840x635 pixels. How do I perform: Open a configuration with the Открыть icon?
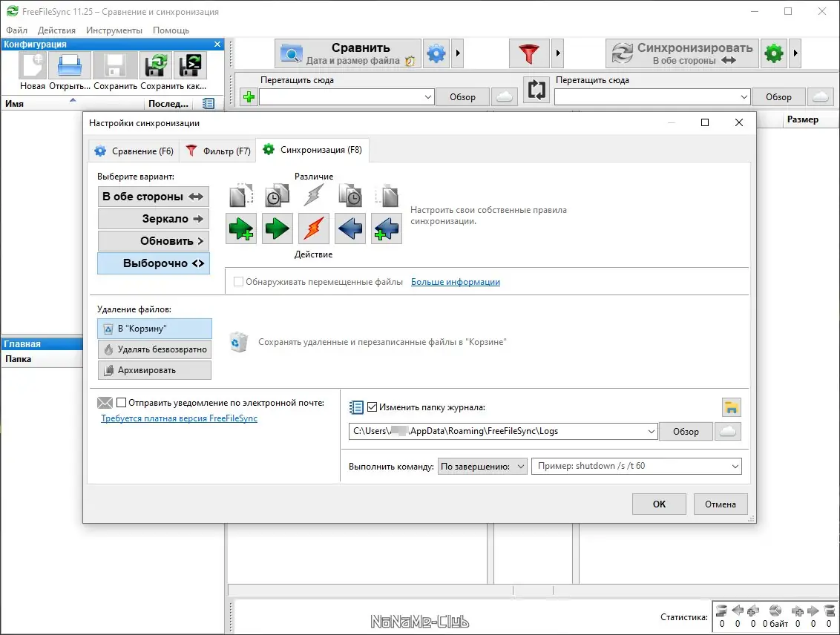(x=70, y=65)
